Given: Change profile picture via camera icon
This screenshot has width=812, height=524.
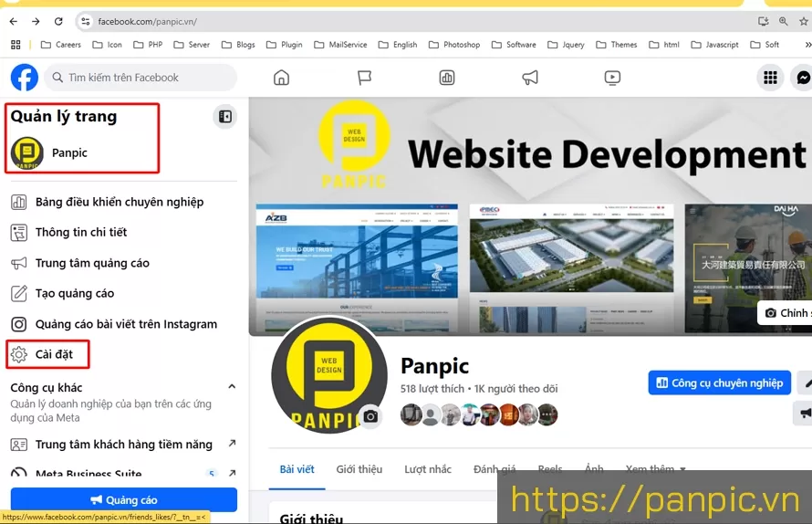Looking at the screenshot, I should 370,416.
